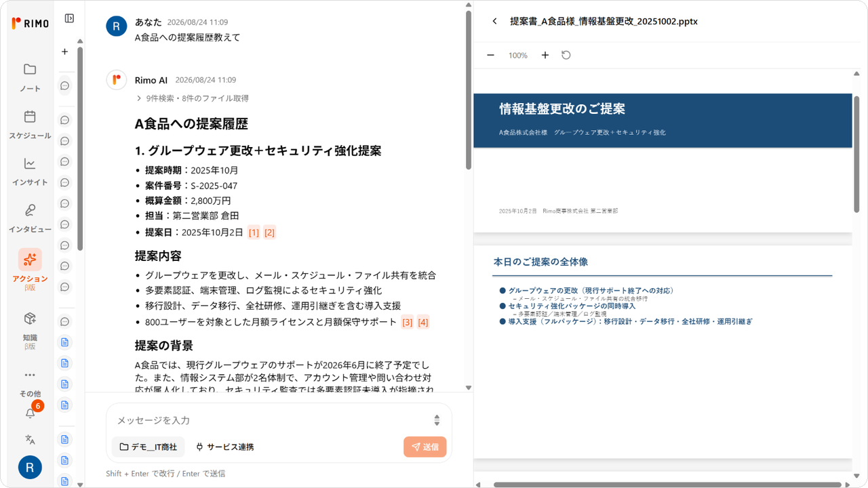This screenshot has width=868, height=488.
Task: Collapse the history side panel icon
Action: point(69,18)
